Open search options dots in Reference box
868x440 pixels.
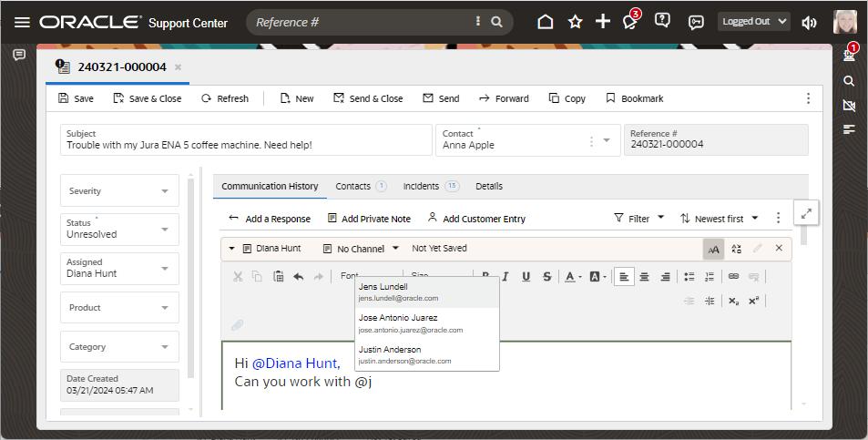478,22
